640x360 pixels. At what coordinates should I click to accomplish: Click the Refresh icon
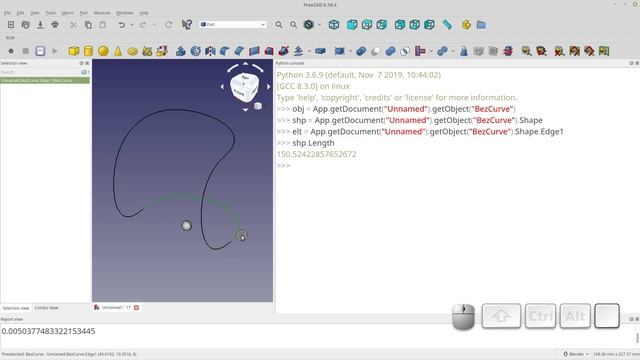coord(168,25)
